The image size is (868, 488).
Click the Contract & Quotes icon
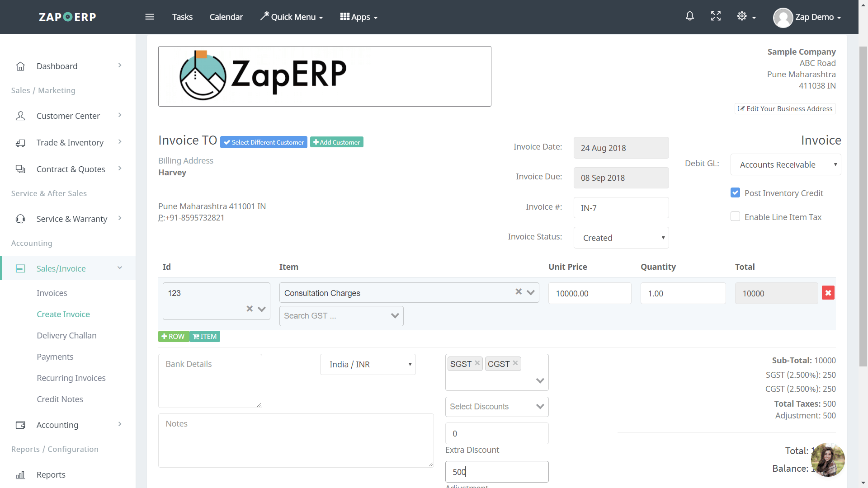point(20,169)
